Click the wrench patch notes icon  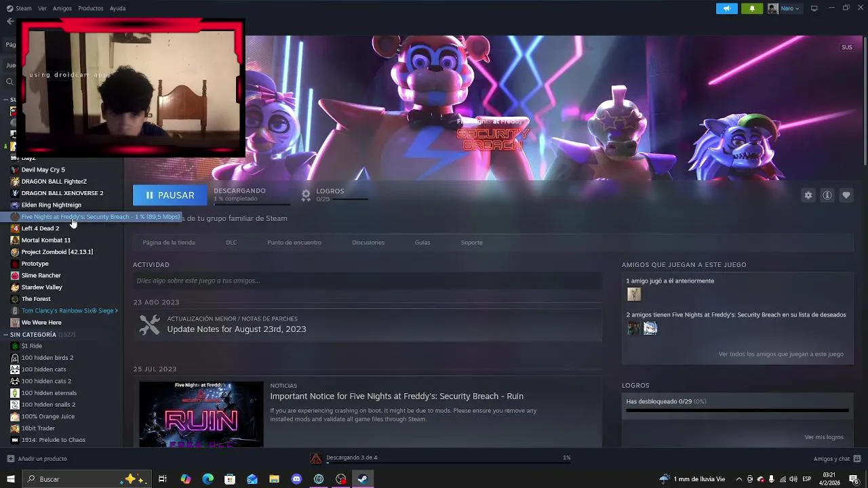(x=149, y=325)
